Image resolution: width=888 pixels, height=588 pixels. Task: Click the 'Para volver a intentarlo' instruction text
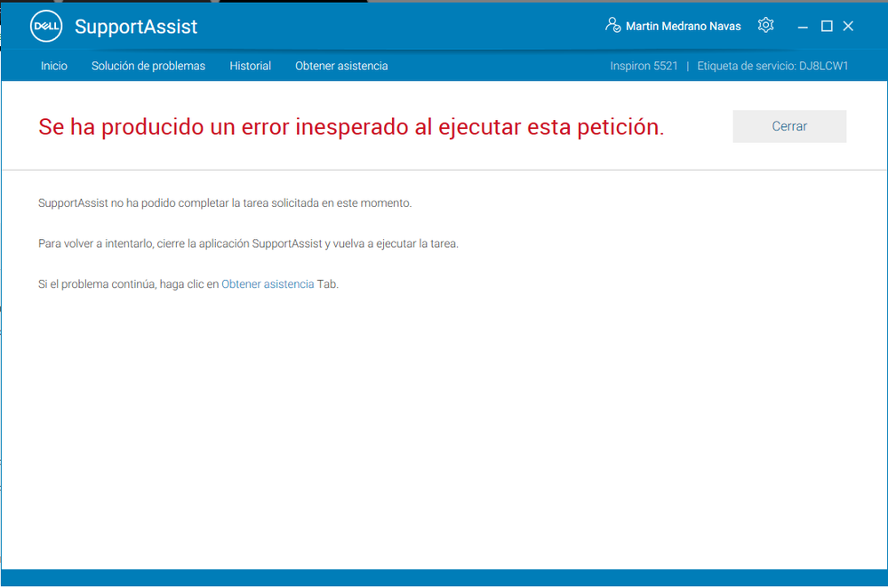tap(248, 244)
